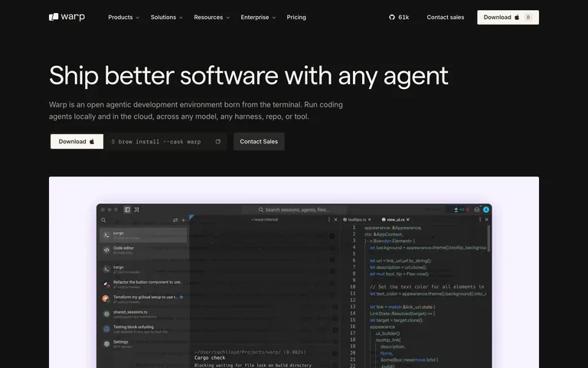Go to the Pricing page
This screenshot has width=588, height=368.
coord(296,18)
